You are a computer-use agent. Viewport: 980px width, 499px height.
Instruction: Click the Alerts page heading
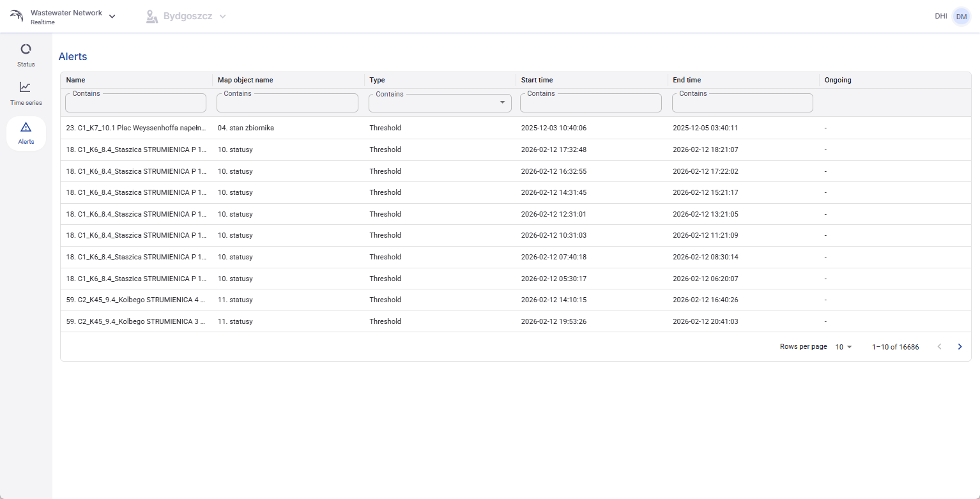point(73,56)
